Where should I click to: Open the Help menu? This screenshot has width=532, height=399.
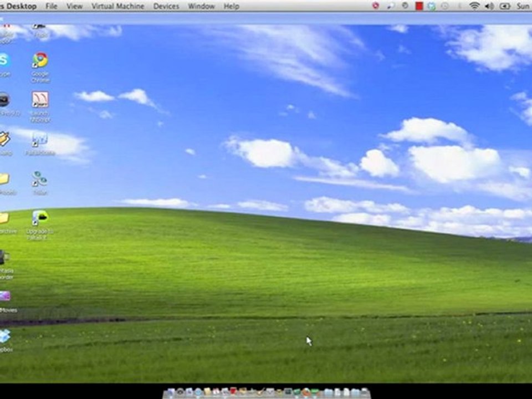(x=232, y=6)
